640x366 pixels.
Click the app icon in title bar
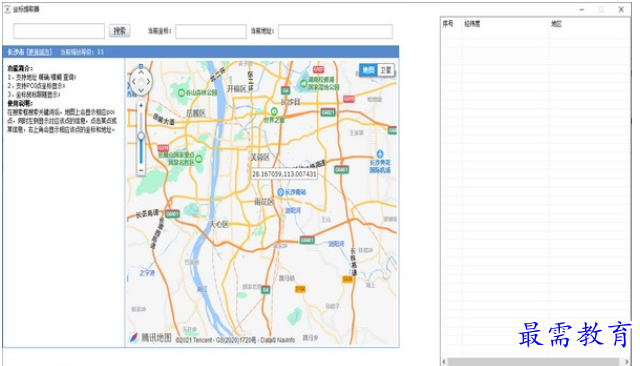tap(7, 9)
